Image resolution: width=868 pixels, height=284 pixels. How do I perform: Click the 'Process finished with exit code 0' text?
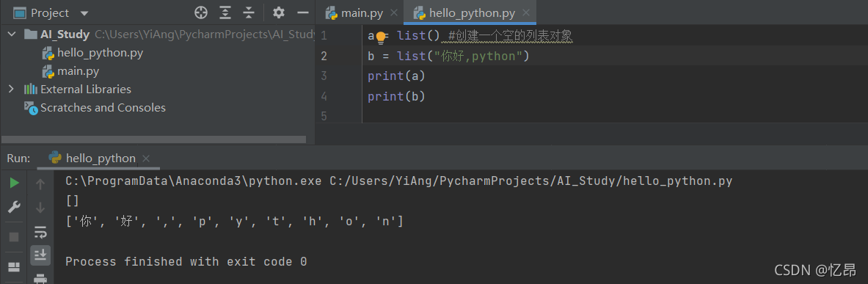(x=186, y=262)
